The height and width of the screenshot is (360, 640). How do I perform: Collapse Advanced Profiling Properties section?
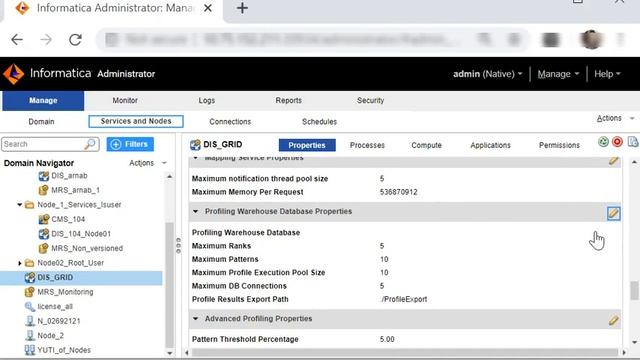(x=196, y=319)
